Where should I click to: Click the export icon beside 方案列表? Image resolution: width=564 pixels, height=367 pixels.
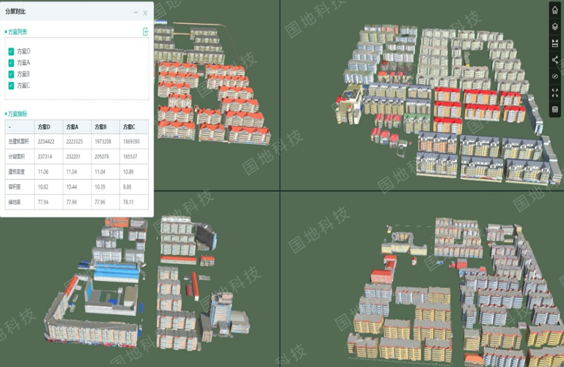145,32
